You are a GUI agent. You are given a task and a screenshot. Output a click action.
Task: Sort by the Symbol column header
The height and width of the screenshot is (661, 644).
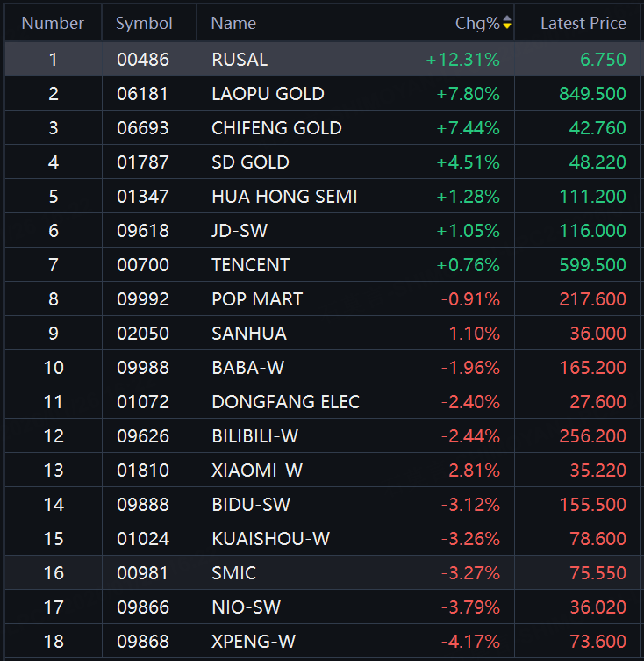[144, 23]
